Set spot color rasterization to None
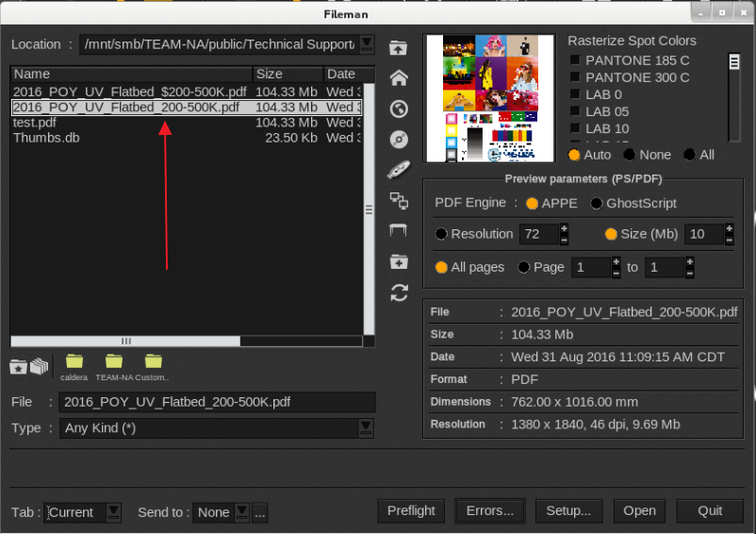The width and height of the screenshot is (756, 534). tap(629, 155)
